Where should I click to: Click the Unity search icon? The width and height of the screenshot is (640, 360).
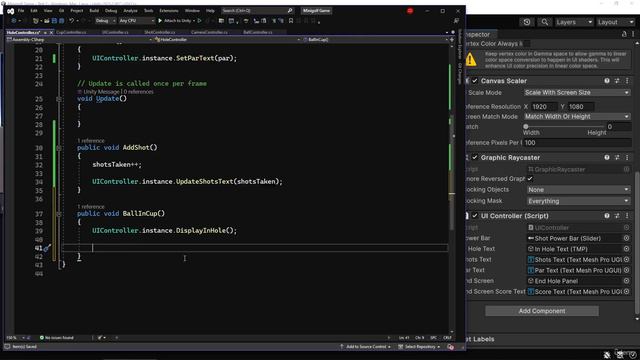[544, 22]
